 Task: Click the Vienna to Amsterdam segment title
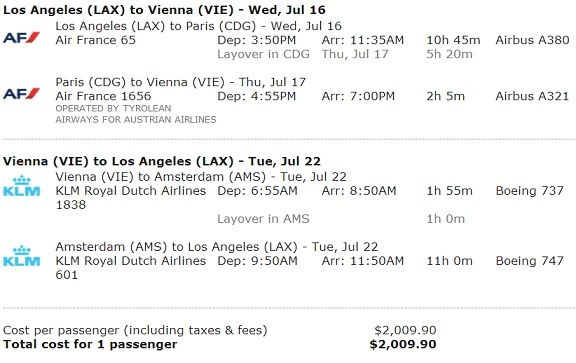pos(201,177)
